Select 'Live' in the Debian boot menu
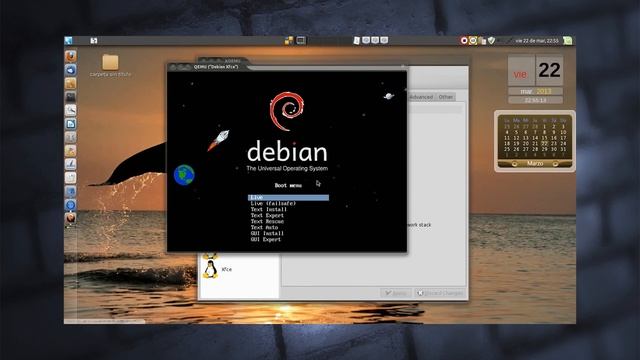This screenshot has height=360, width=640. pos(288,198)
